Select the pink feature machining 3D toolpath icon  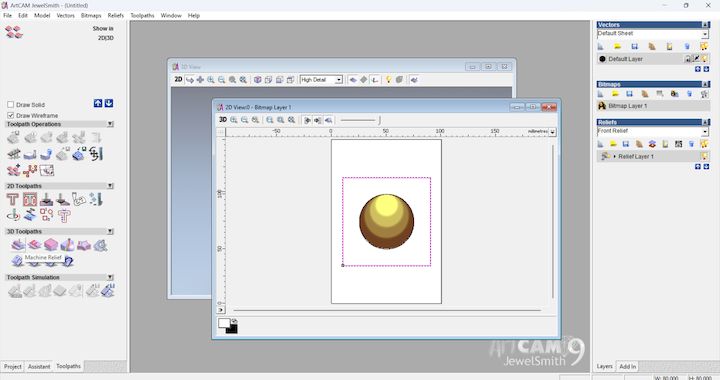[34, 246]
